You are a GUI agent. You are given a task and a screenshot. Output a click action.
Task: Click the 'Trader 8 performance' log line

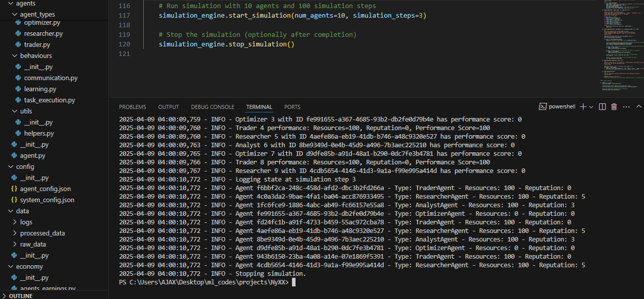304,162
